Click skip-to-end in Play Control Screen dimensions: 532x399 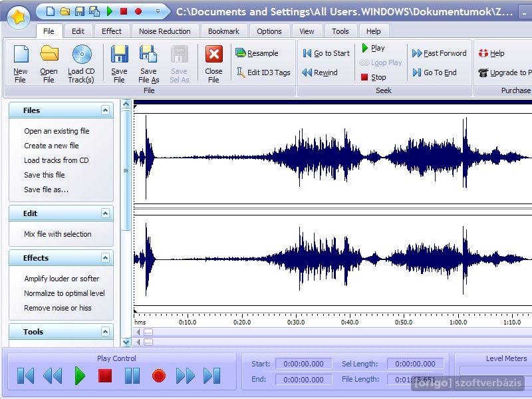coord(211,376)
